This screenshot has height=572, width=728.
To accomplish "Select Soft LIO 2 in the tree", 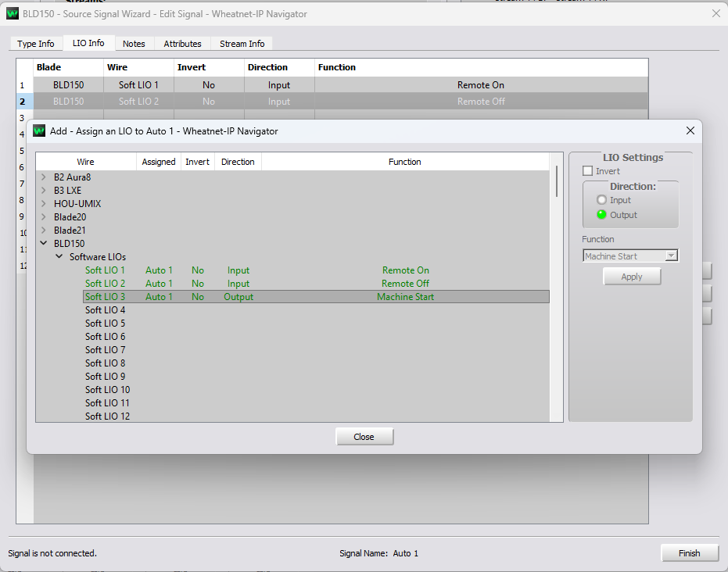I will (105, 284).
